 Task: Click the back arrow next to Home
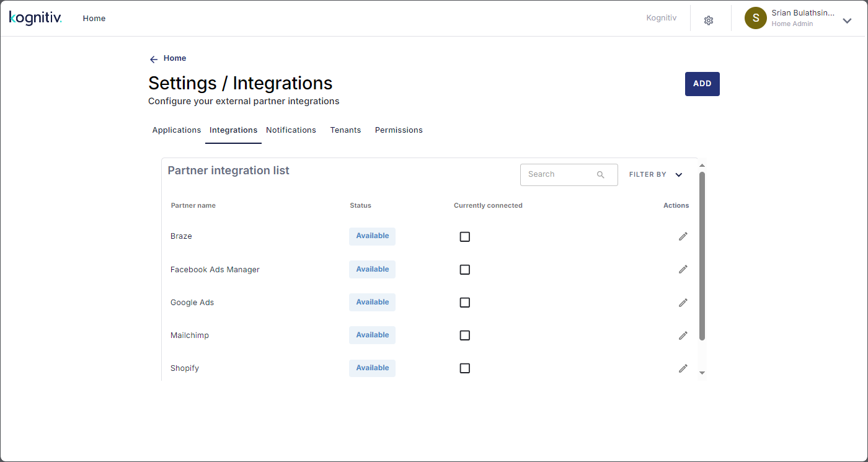coord(154,59)
